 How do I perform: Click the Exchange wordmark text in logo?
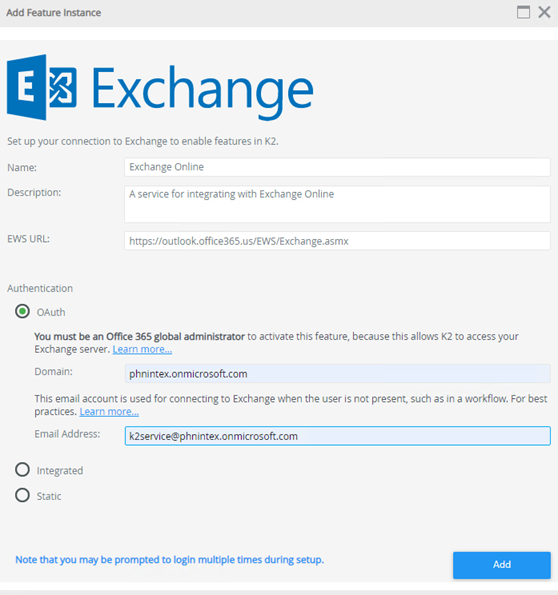coord(202,91)
